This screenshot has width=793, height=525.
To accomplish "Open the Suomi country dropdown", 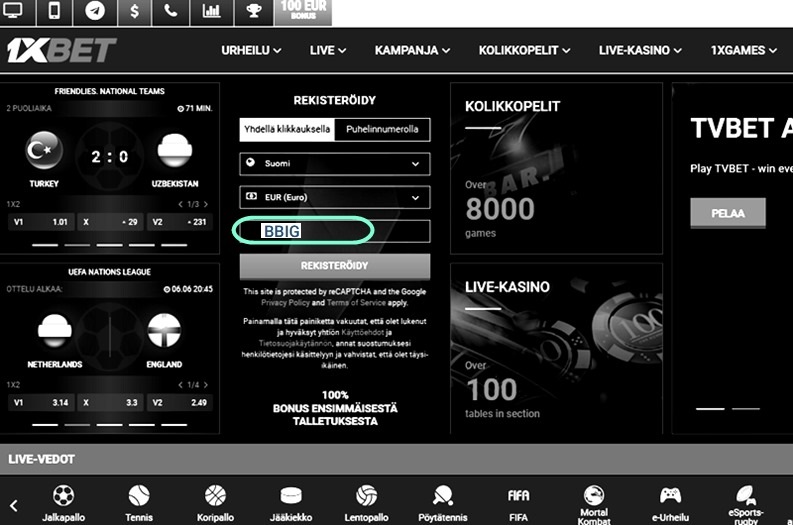I will pyautogui.click(x=335, y=164).
